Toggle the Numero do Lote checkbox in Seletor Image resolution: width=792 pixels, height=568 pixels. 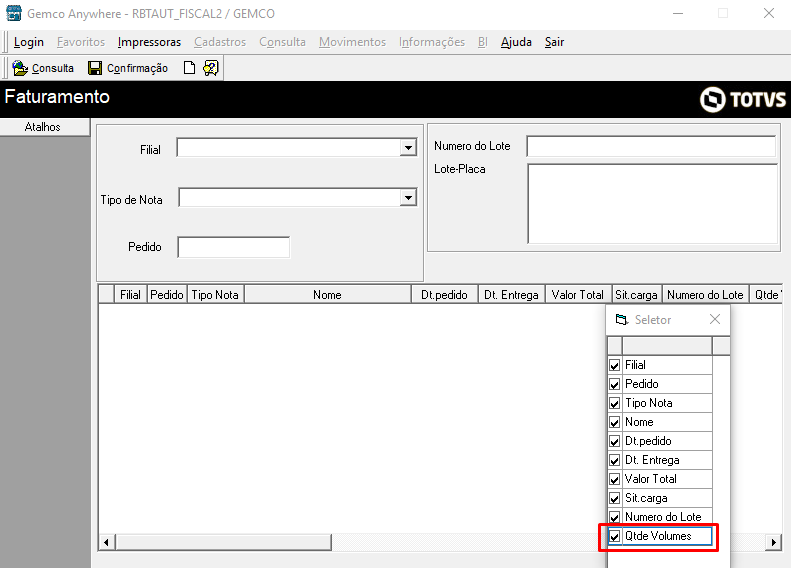pos(614,518)
